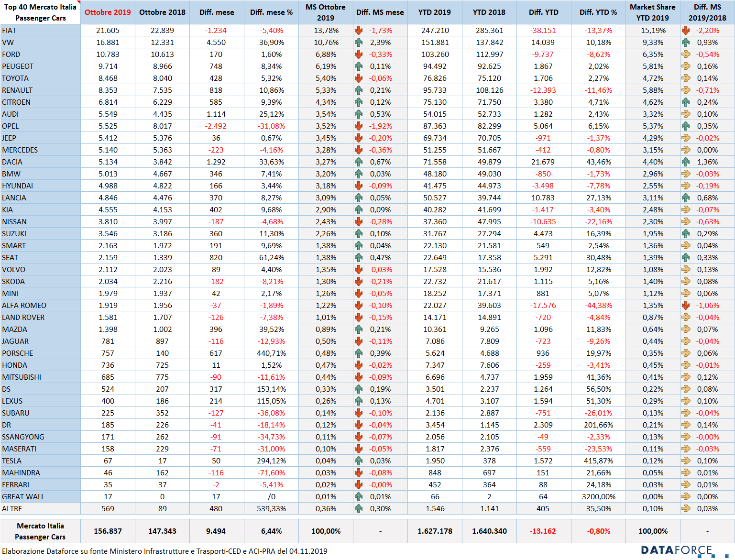Viewport: 735px width, 560px height.
Task: Select JEEP Ottobre 2019 value 5.412
Action: coord(108,138)
